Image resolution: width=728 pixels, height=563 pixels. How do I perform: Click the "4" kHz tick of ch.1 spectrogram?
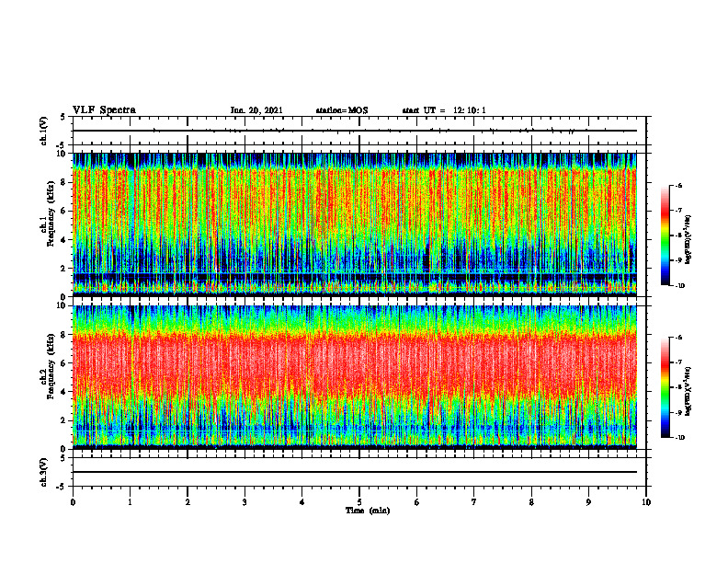[x=63, y=240]
